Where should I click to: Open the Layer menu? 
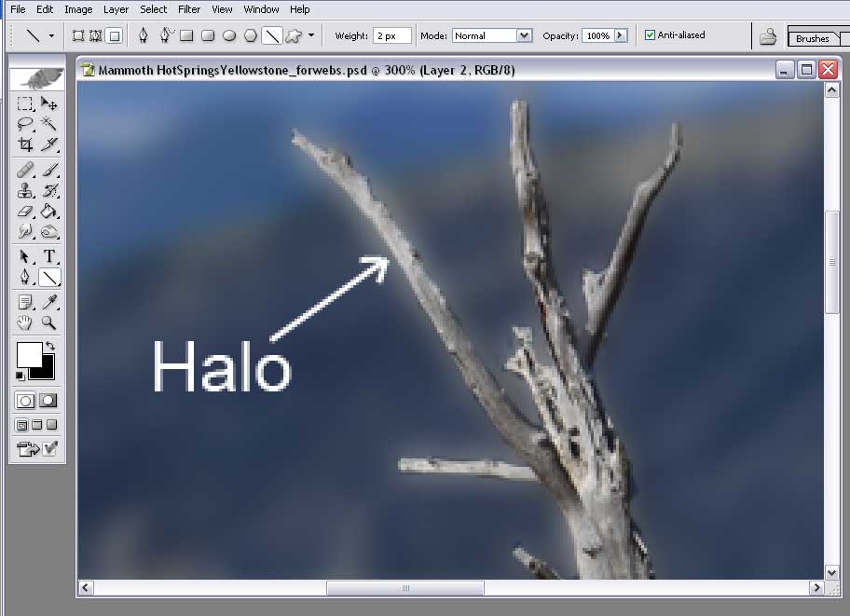pyautogui.click(x=116, y=9)
